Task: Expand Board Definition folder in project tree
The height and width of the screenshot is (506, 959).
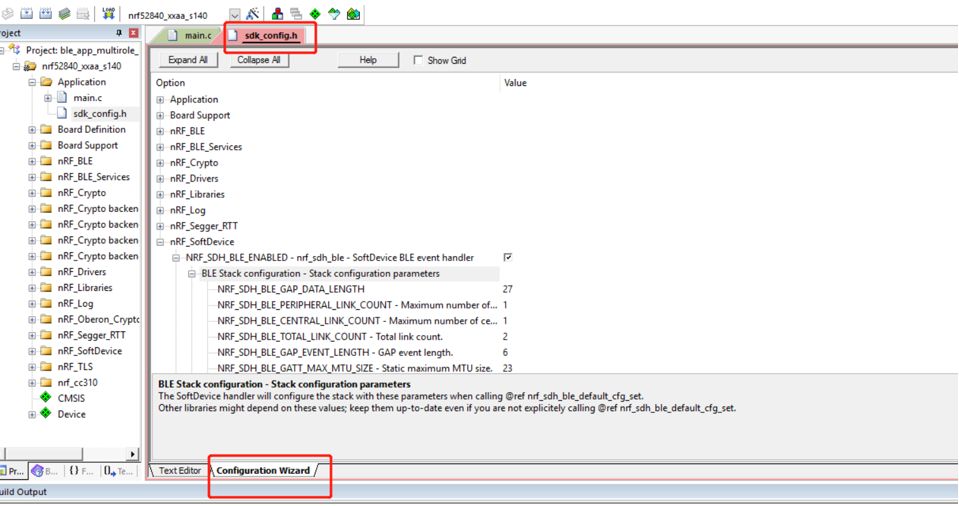Action: tap(32, 130)
